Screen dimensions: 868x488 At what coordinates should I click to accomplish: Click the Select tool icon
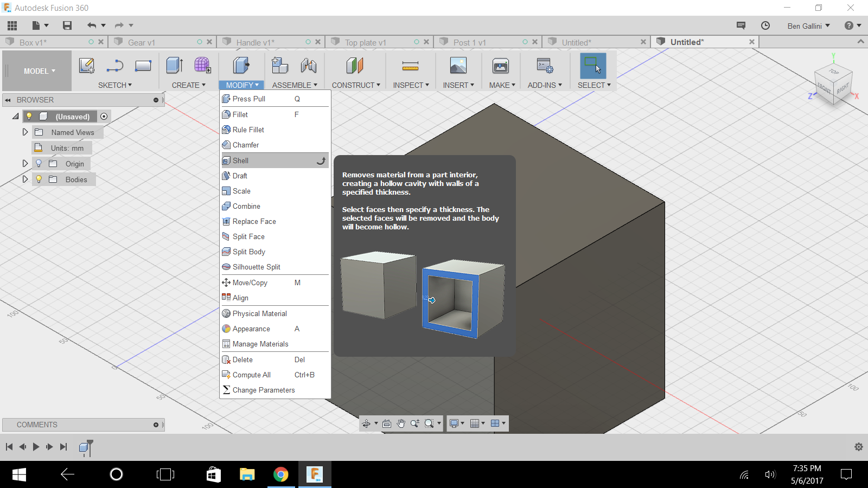593,66
